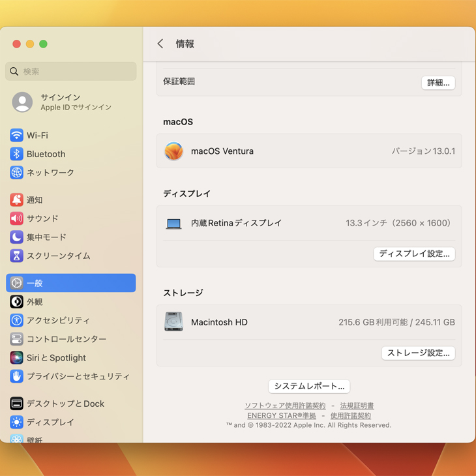
Task: Open アクセシビリティ in the sidebar
Action: [58, 321]
